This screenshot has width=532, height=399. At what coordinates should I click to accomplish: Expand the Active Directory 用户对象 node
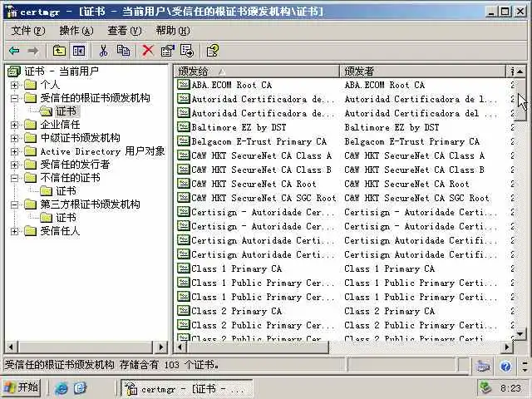pyautogui.click(x=14, y=151)
